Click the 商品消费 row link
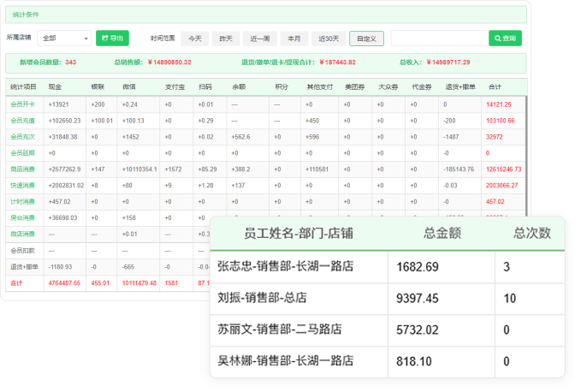The height and width of the screenshot is (392, 581). 22,169
